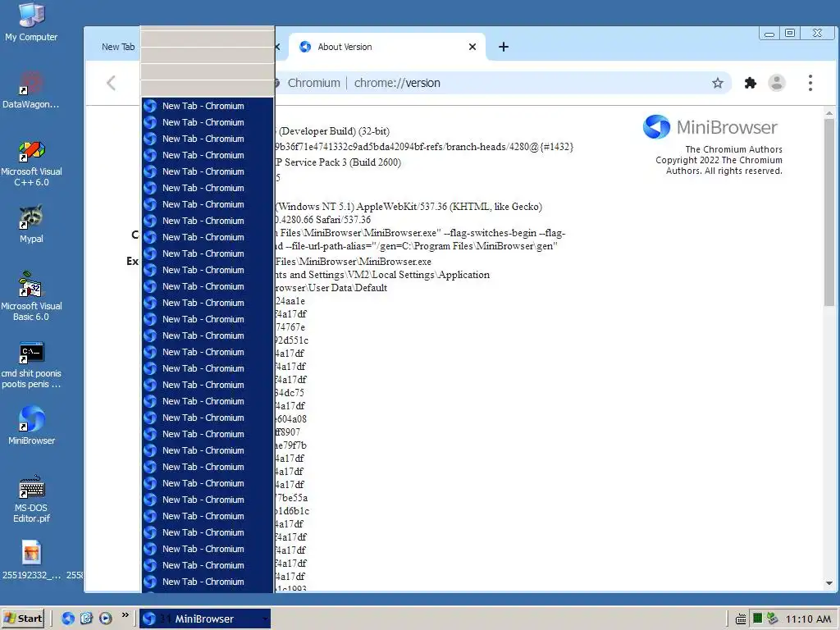The image size is (840, 630).
Task: Select the cmd command prompt desktop shortcut
Action: pos(31,365)
